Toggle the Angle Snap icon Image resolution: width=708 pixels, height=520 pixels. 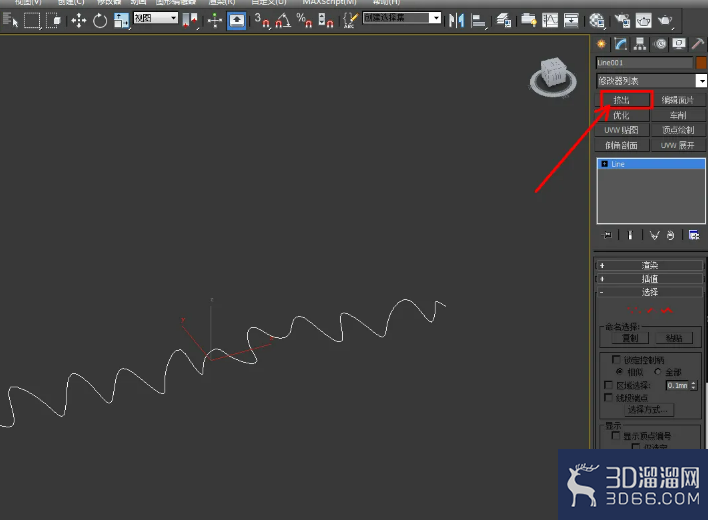coord(283,20)
